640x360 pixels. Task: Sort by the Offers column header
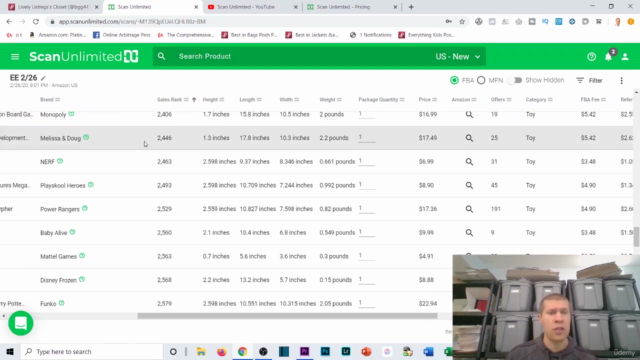498,100
